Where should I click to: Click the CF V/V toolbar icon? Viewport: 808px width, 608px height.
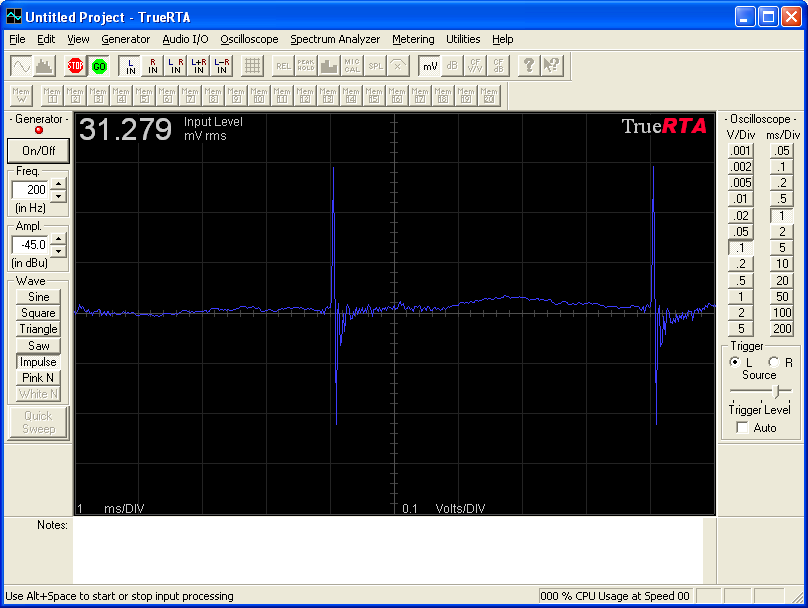(475, 66)
